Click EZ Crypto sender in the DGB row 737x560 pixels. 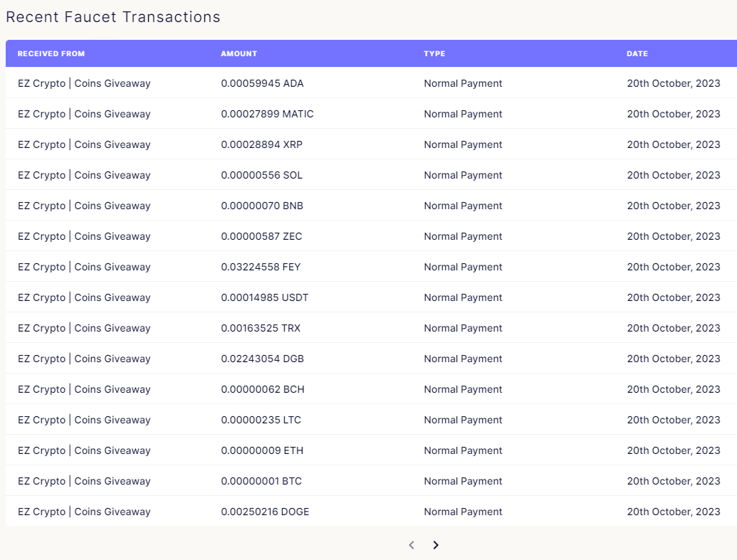point(84,358)
